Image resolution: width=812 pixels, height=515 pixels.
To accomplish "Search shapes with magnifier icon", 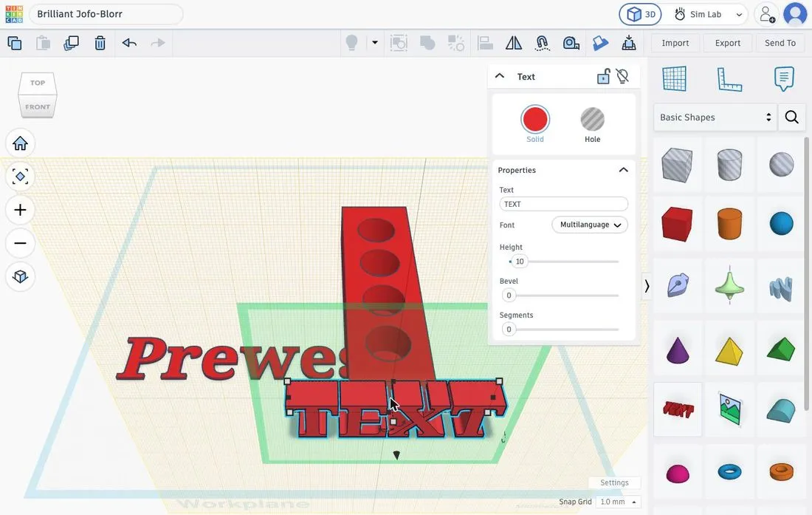I will tap(792, 117).
